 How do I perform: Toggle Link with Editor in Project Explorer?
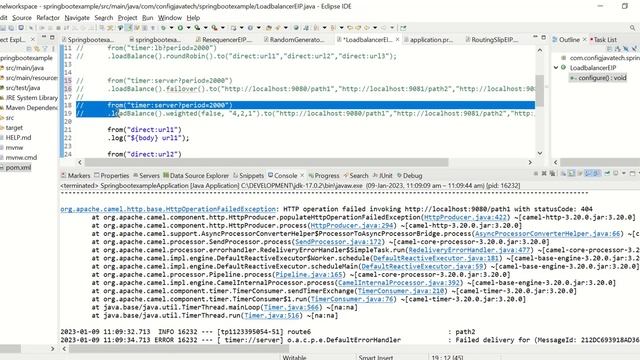coord(37,49)
